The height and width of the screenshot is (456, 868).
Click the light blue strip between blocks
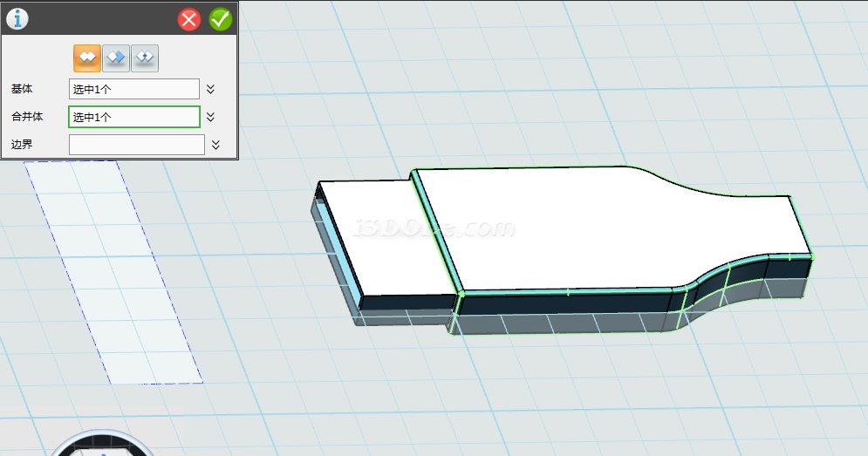click(x=436, y=235)
